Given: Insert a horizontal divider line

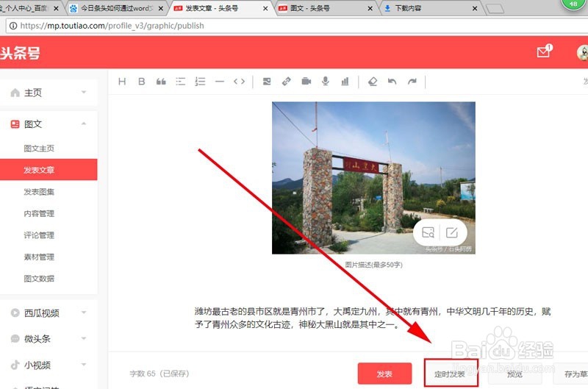Looking at the screenshot, I should (219, 82).
